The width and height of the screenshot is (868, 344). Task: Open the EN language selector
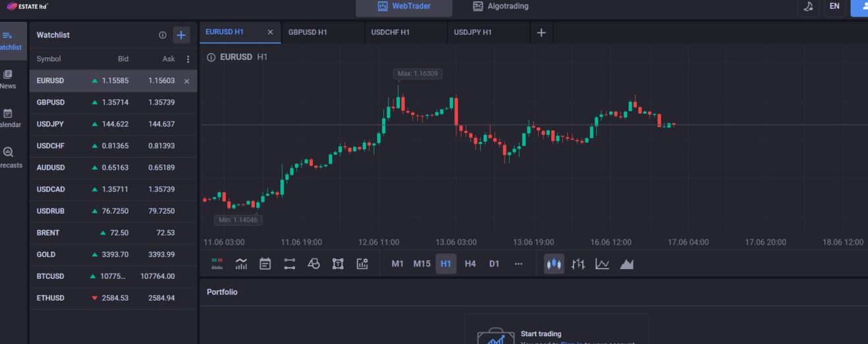[x=834, y=7]
